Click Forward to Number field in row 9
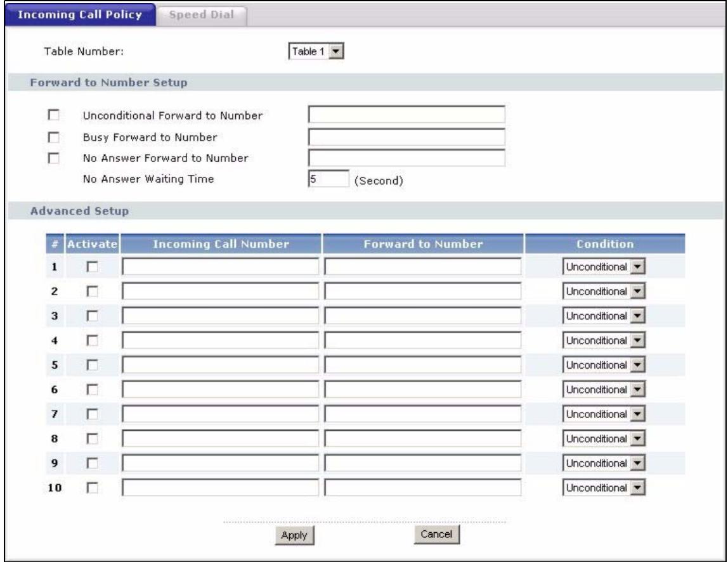The height and width of the screenshot is (562, 728). [423, 463]
